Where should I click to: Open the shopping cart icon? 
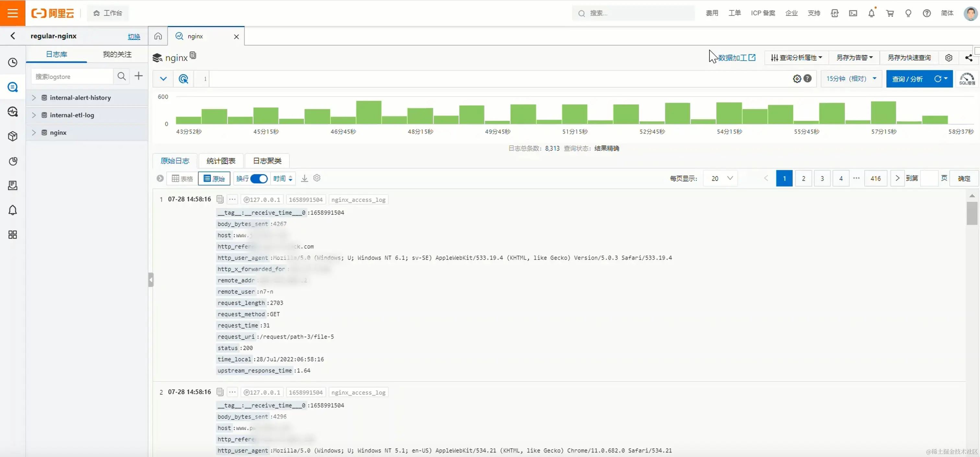tap(890, 13)
